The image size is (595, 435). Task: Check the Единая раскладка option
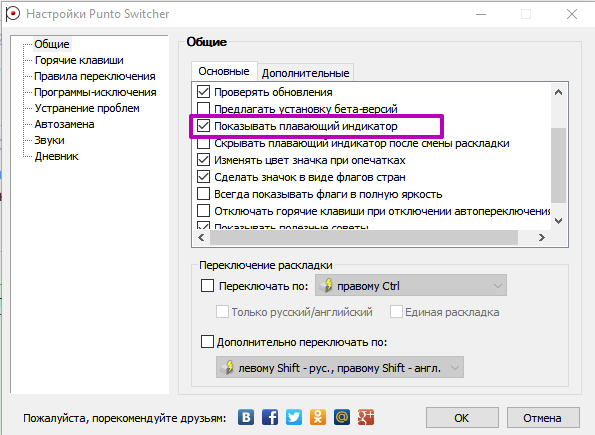tap(396, 312)
